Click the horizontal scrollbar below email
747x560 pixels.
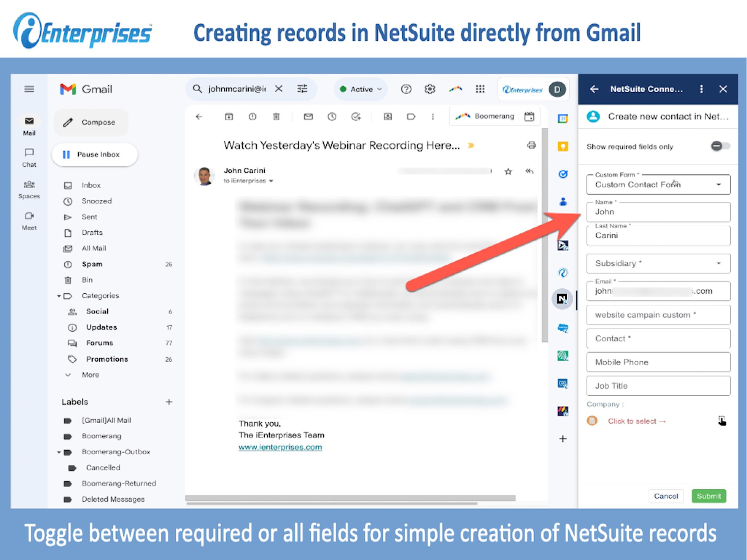point(350,498)
